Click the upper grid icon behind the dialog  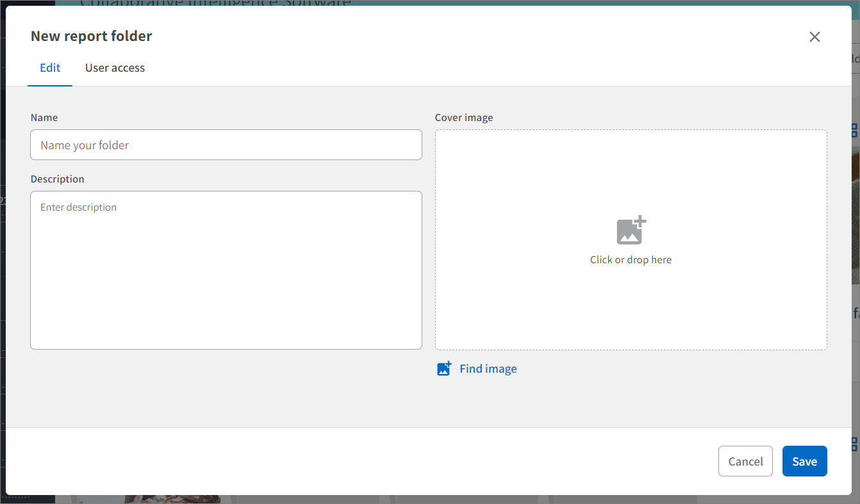coord(855,131)
